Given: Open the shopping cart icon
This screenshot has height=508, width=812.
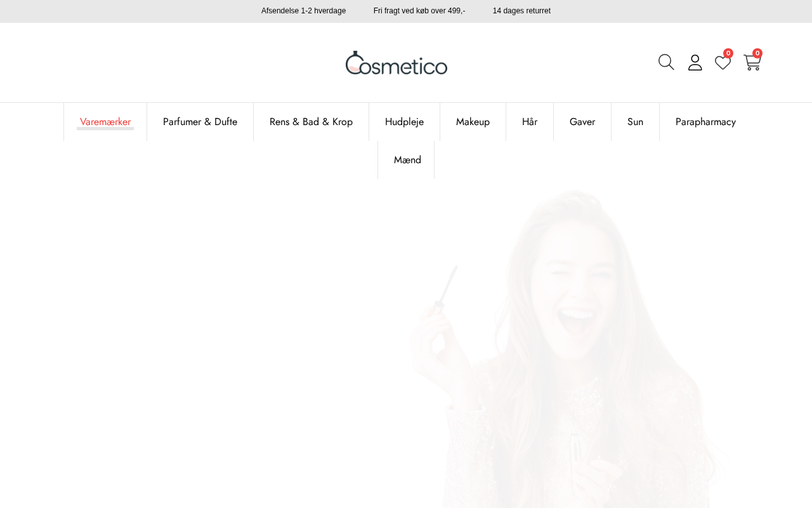Looking at the screenshot, I should [x=752, y=62].
